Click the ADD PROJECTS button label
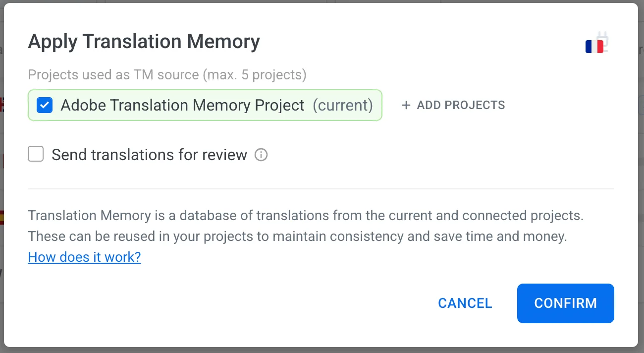 click(461, 105)
